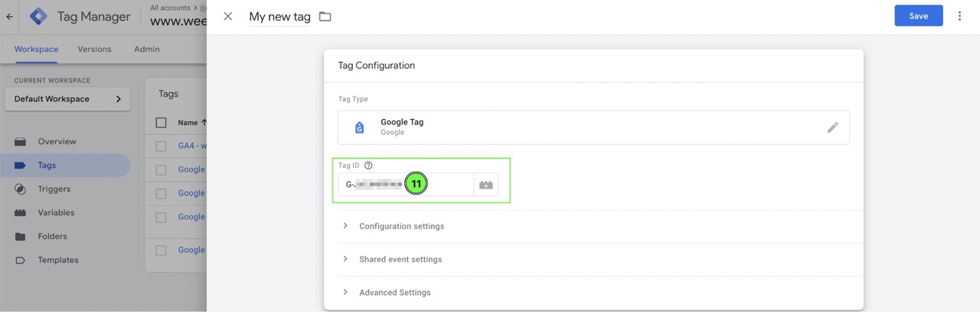Click the Tag Configuration heading text

(377, 66)
